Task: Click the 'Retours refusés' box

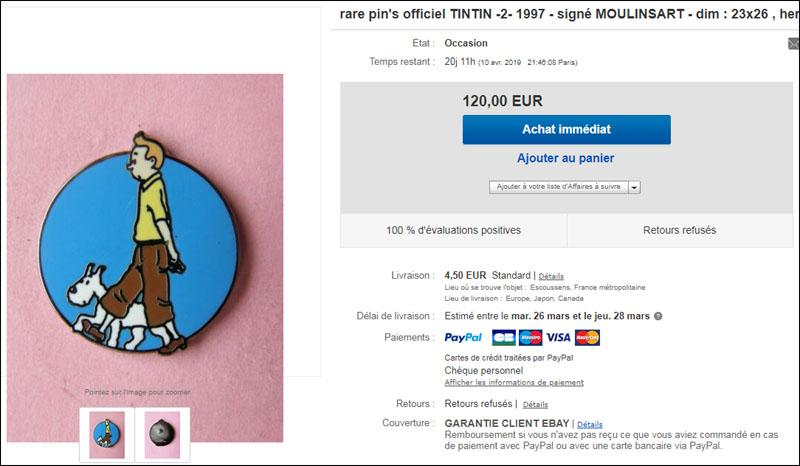Action: click(x=680, y=230)
